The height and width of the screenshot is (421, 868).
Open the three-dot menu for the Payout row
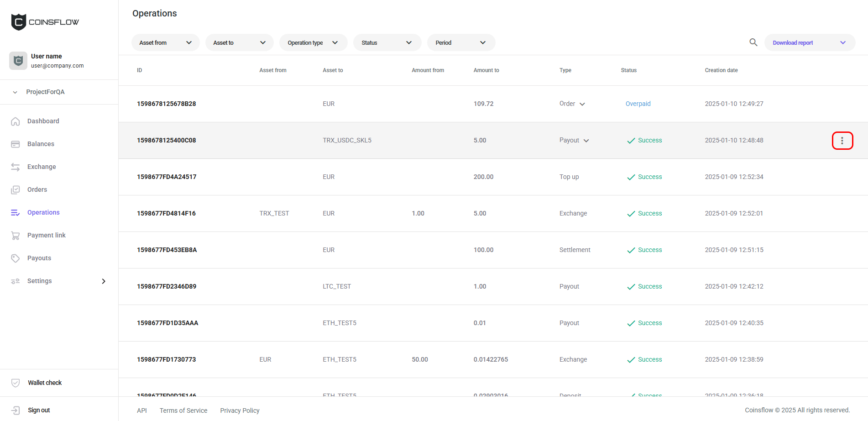point(842,141)
